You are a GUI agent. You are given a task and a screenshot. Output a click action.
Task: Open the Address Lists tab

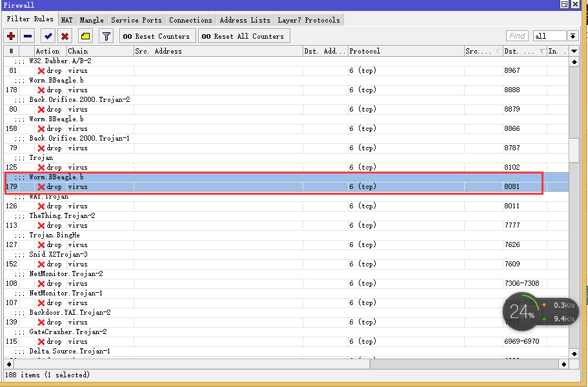[x=245, y=20]
